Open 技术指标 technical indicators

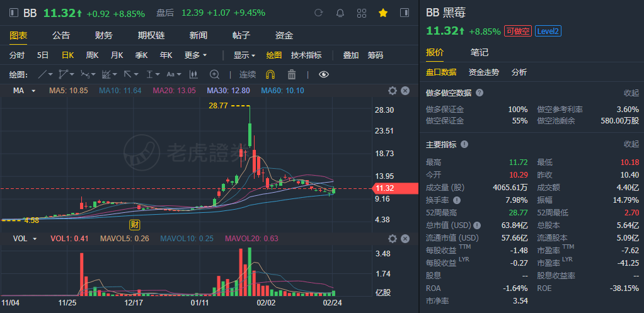[306, 55]
